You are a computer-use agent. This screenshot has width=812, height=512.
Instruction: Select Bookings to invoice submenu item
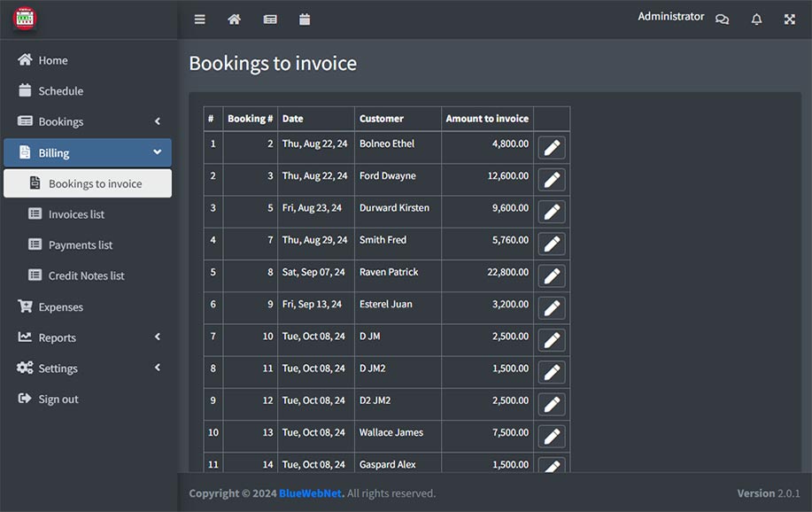[x=88, y=183]
